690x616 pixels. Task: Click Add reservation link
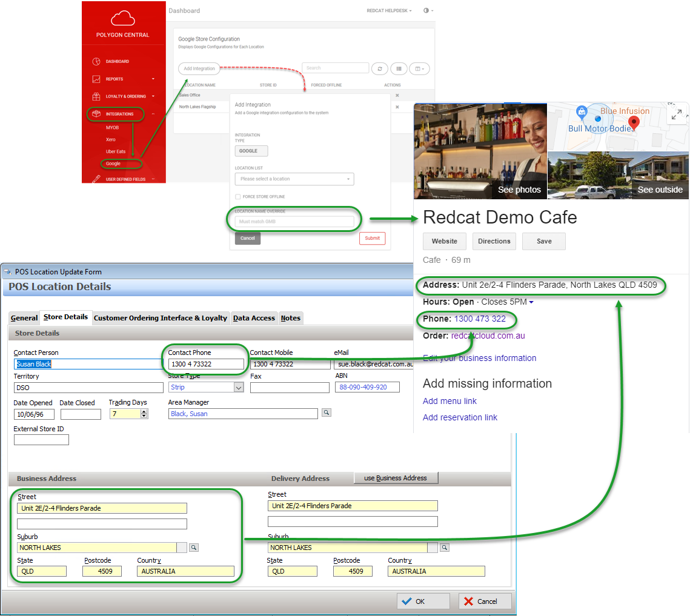[460, 417]
